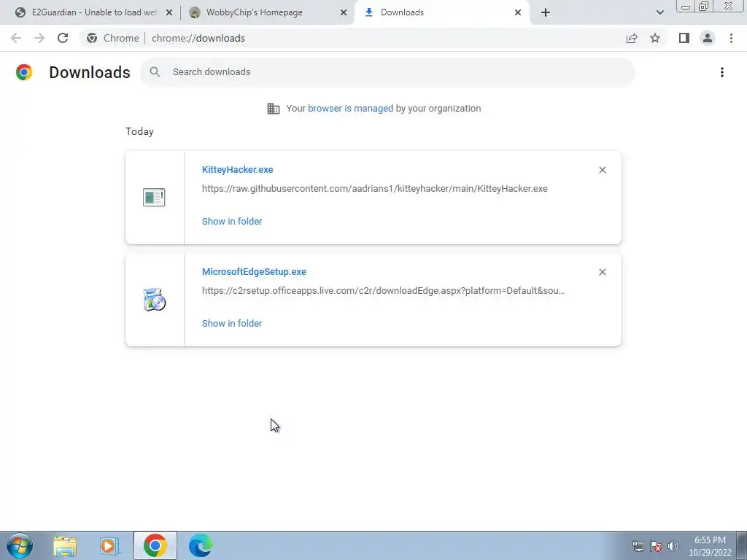This screenshot has height=560, width=747.
Task: Open Windows Explorer from the taskbar
Action: [x=65, y=545]
